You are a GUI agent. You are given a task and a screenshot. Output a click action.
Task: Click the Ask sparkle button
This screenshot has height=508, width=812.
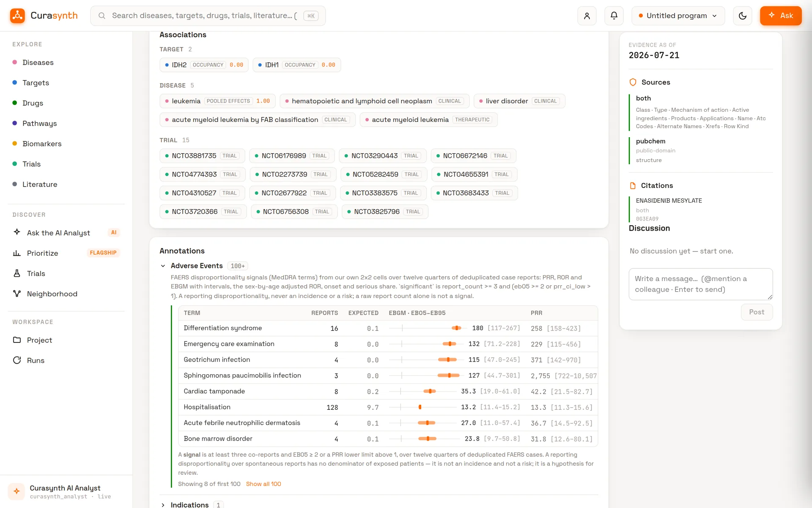tap(780, 16)
